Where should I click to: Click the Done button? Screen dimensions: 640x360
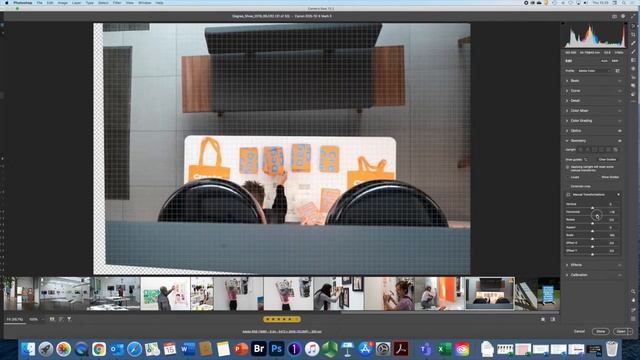(x=600, y=331)
